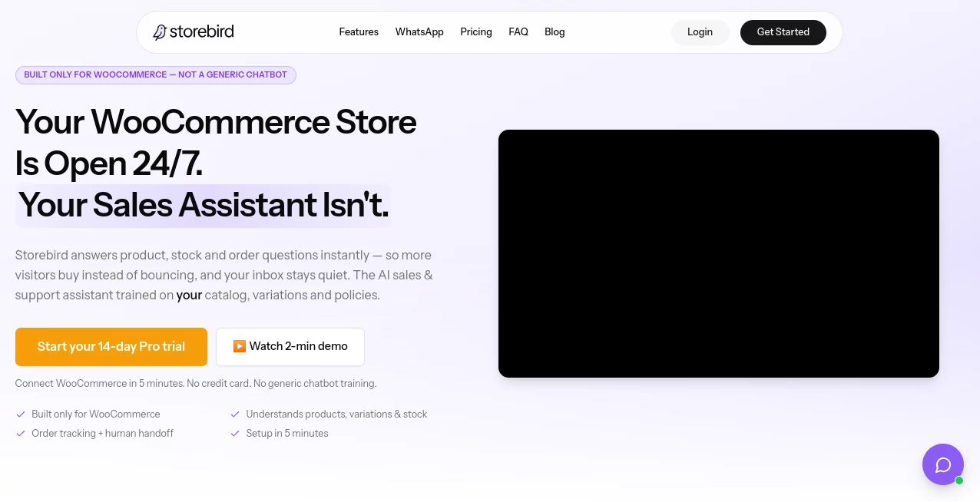Screen dimensions: 980x502
Task: Open the FAQ nav link
Action: pyautogui.click(x=518, y=32)
